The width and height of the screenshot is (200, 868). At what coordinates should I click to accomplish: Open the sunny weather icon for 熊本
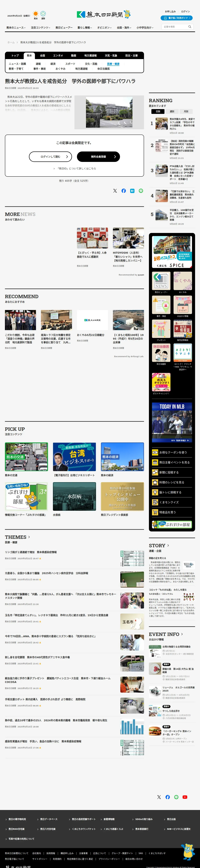(x=36, y=14)
